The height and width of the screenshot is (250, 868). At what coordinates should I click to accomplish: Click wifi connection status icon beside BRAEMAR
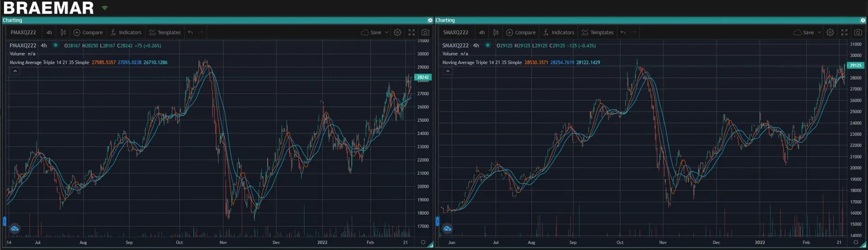pyautogui.click(x=105, y=8)
